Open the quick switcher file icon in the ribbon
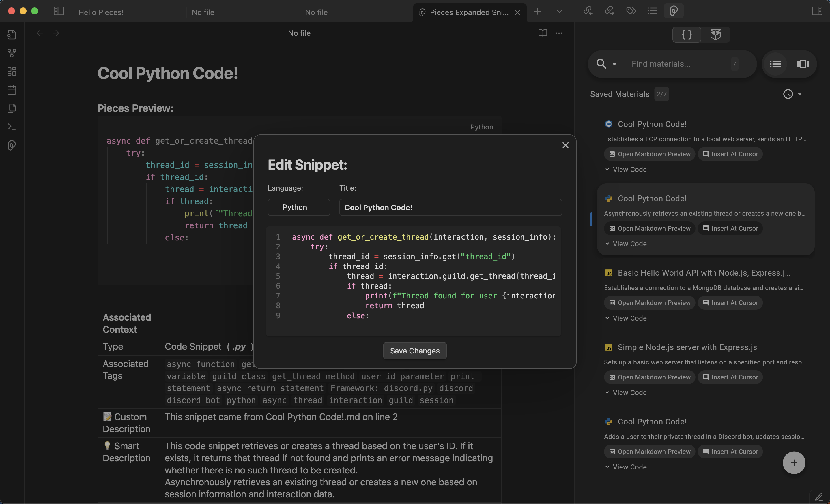 tap(12, 34)
